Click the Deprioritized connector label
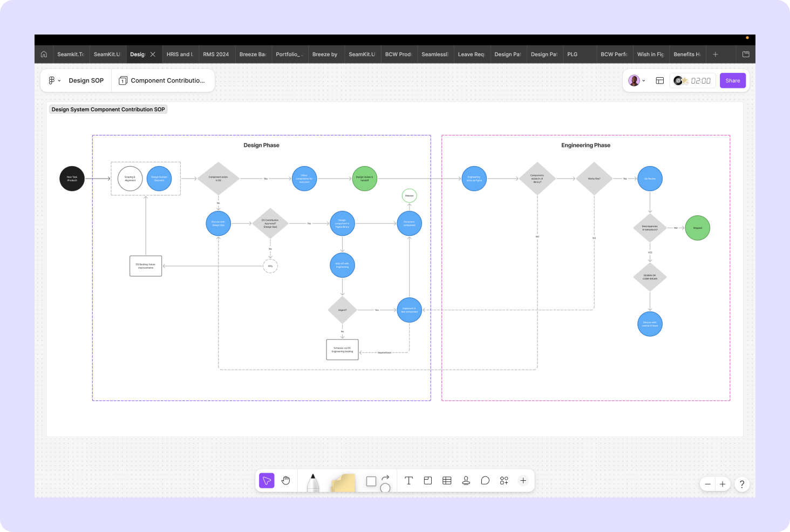This screenshot has width=790, height=532. click(x=384, y=352)
